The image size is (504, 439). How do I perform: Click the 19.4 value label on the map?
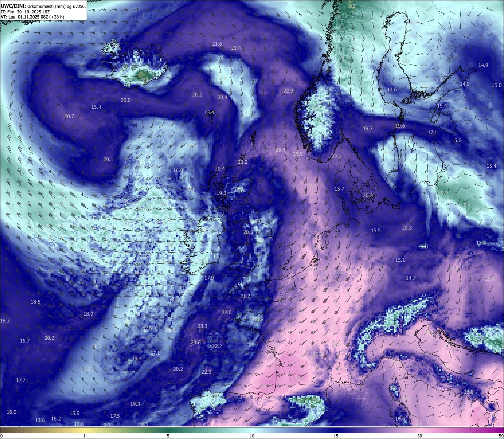[x=137, y=359]
